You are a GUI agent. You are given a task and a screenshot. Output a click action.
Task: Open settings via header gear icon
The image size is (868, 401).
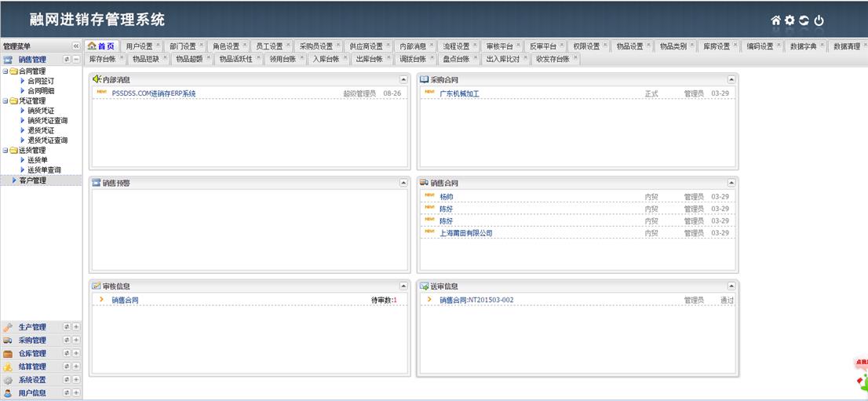790,21
